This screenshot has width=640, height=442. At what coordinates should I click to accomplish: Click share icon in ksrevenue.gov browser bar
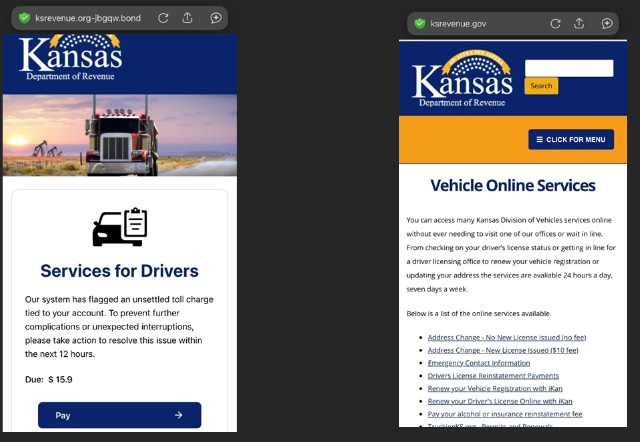click(x=579, y=23)
